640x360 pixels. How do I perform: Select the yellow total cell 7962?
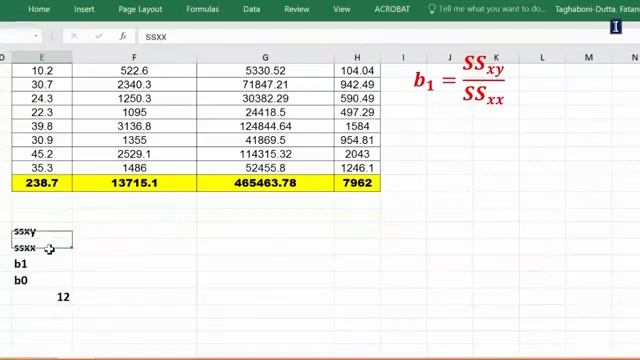point(357,183)
